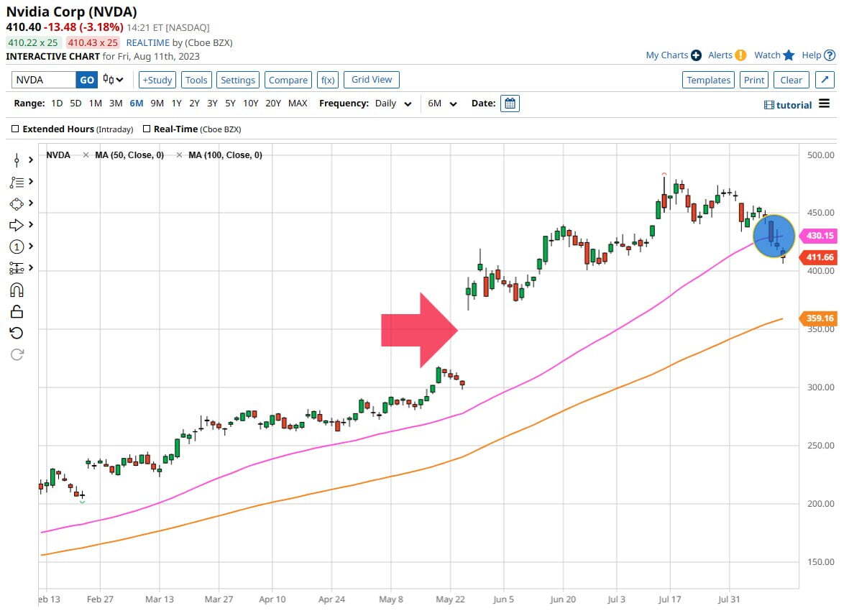Image resolution: width=849 pixels, height=616 pixels.
Task: Expand the measurement tool submenu chevron
Action: point(31,268)
